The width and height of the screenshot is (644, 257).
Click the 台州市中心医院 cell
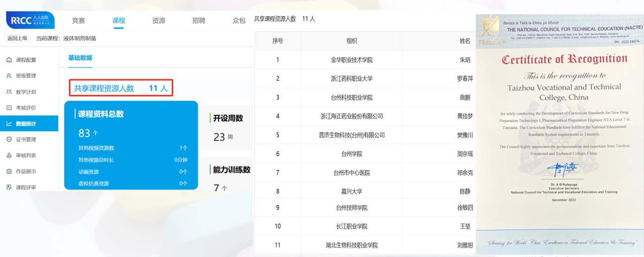tap(352, 173)
